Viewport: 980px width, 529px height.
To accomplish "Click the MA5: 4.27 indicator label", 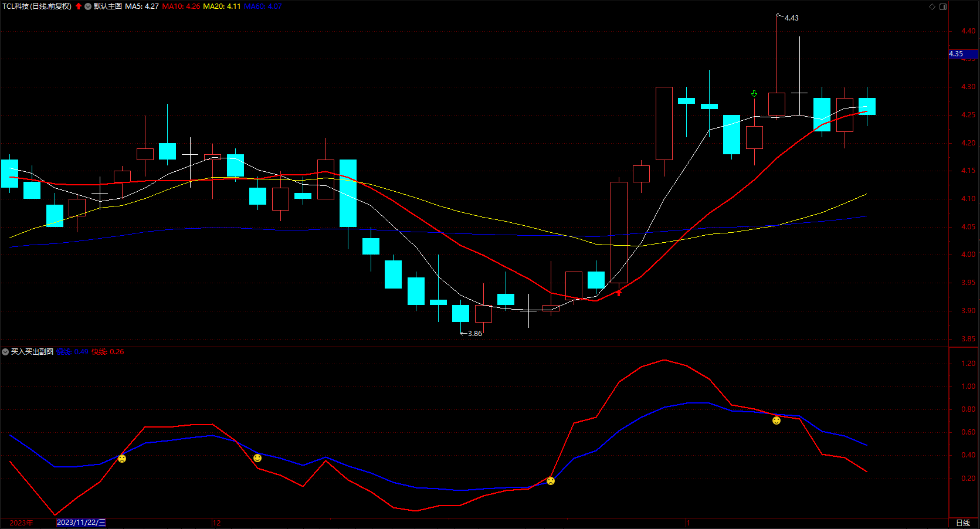I will (x=142, y=6).
